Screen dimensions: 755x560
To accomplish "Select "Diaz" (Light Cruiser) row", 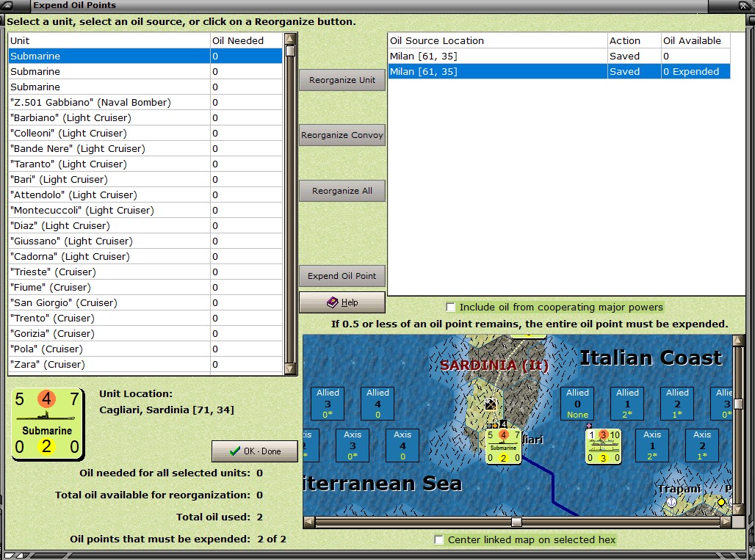I will pyautogui.click(x=145, y=225).
